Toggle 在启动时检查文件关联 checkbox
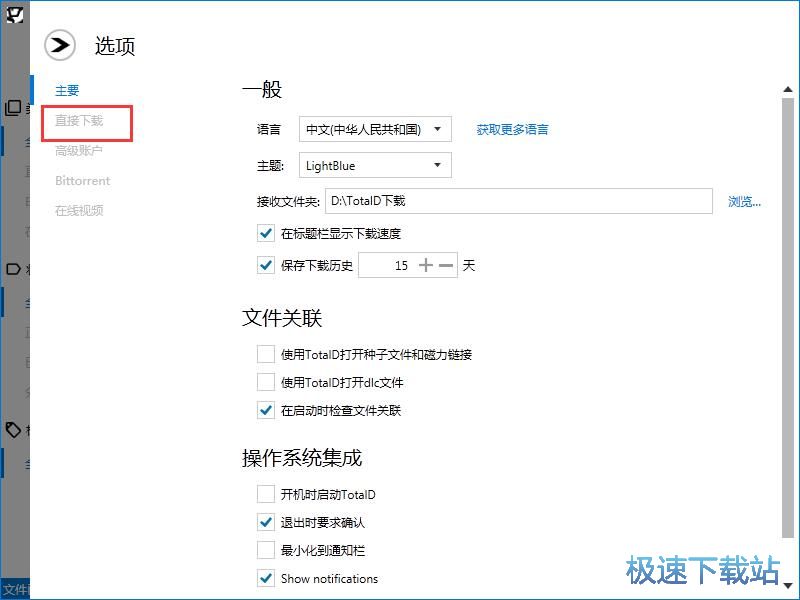 tap(265, 410)
